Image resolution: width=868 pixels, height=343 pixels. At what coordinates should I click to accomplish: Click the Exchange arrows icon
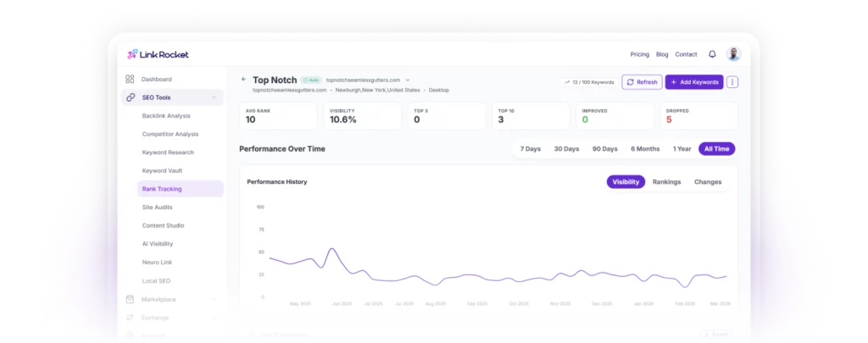pyautogui.click(x=130, y=318)
